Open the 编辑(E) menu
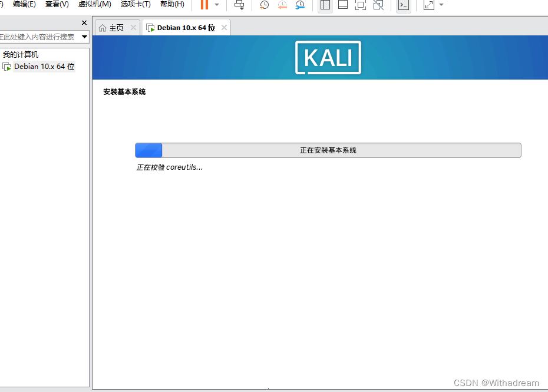 [24, 4]
